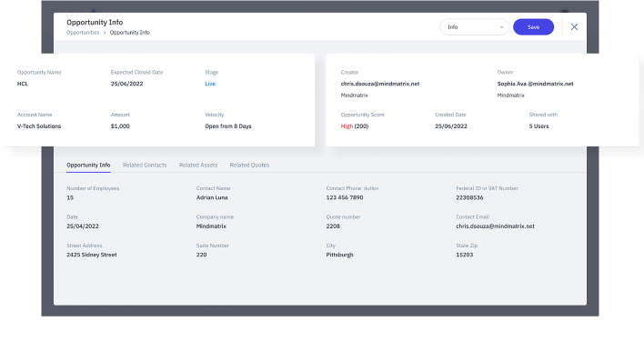Click number of employees value 15
The image size is (644, 342).
70,197
